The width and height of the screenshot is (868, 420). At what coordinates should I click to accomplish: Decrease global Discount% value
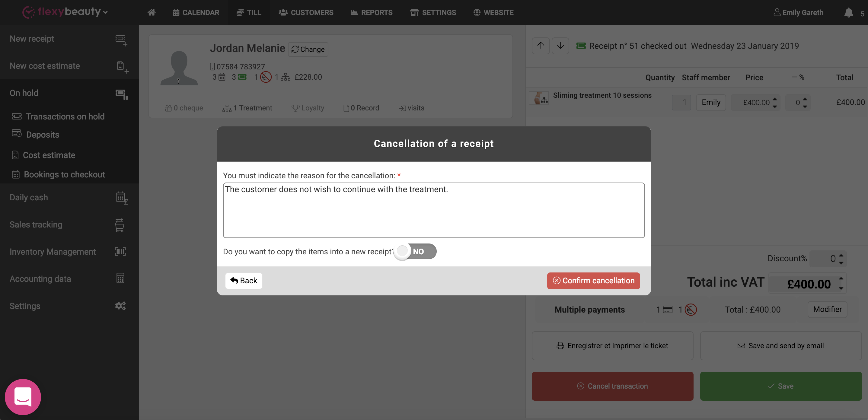(x=841, y=263)
